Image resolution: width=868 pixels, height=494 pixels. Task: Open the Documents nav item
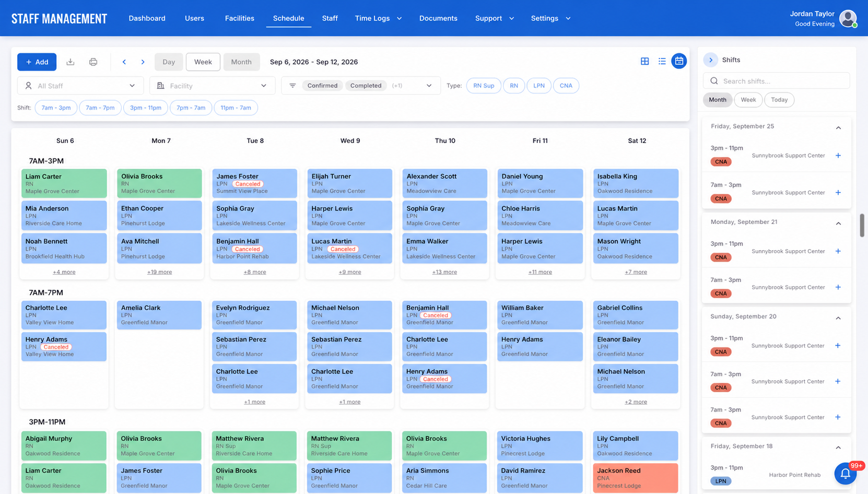pyautogui.click(x=438, y=18)
